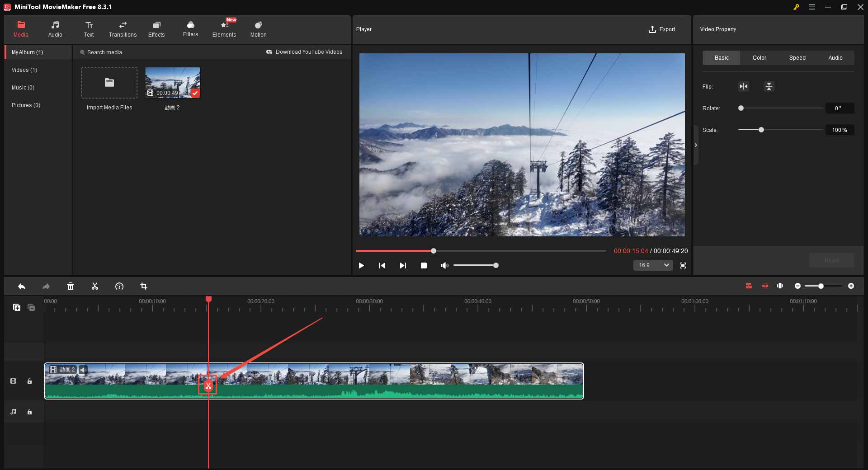Image resolution: width=868 pixels, height=470 pixels.
Task: Flip the video horizontally in Video Property
Action: pyautogui.click(x=744, y=86)
